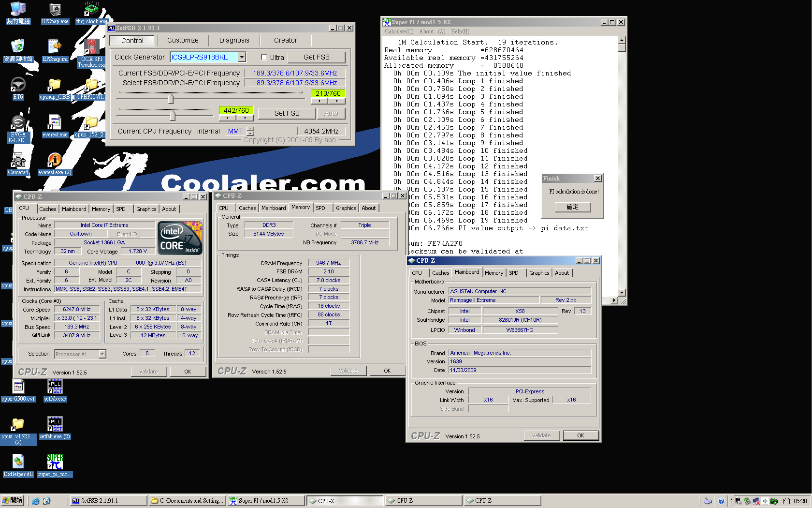The height and width of the screenshot is (508, 812).
Task: Launch the Camera4 desktop icon
Action: (18, 164)
